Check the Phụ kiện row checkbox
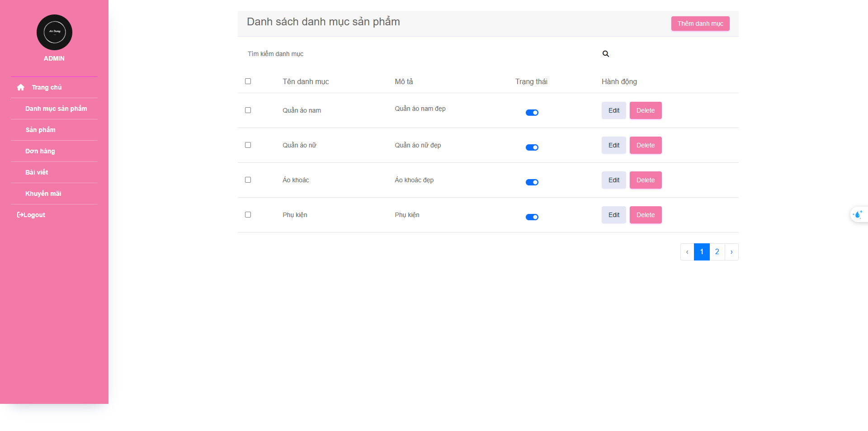The width and height of the screenshot is (868, 431). pyautogui.click(x=248, y=215)
